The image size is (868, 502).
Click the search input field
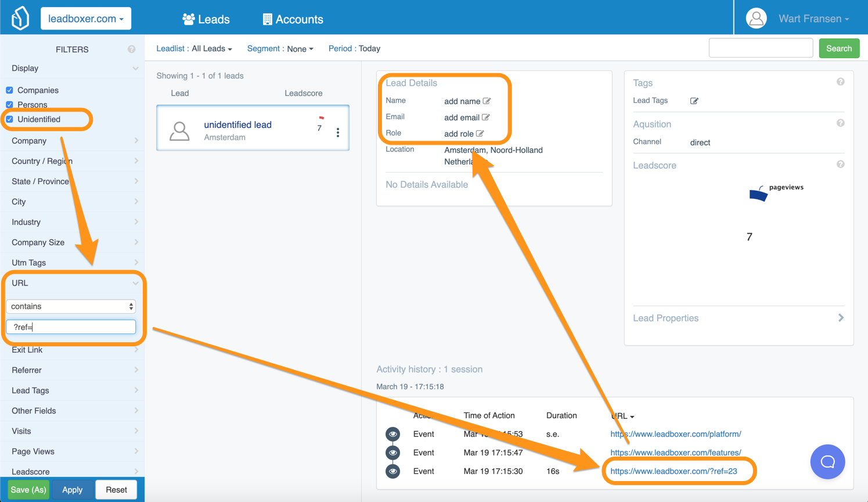761,48
